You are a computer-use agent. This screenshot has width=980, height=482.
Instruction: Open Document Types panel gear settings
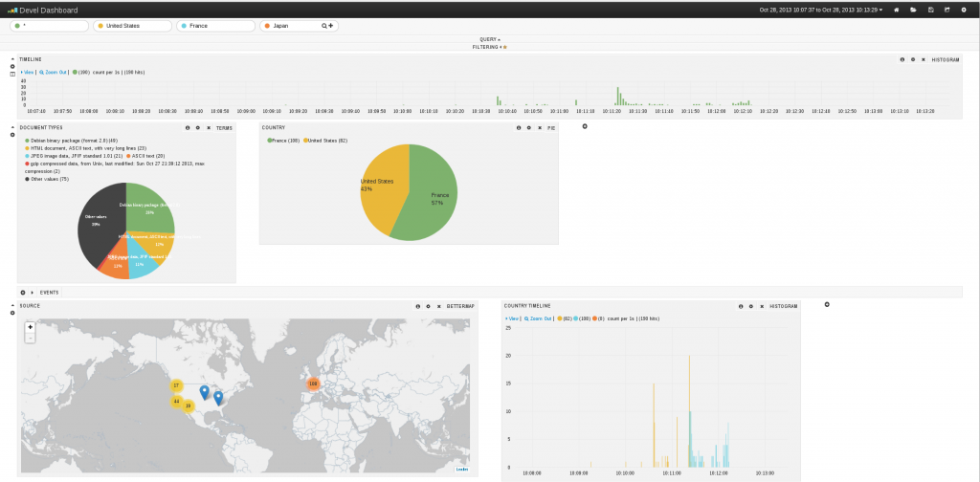tap(197, 128)
